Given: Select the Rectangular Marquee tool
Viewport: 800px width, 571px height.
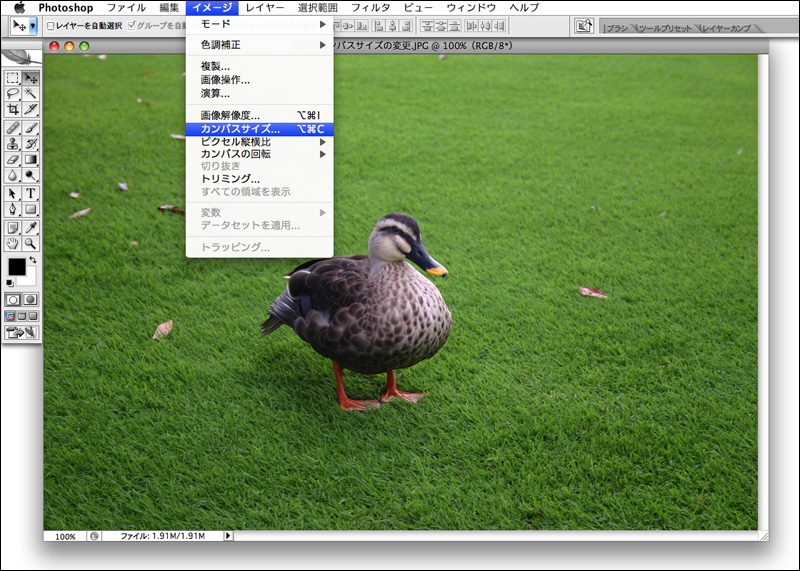Looking at the screenshot, I should 13,78.
